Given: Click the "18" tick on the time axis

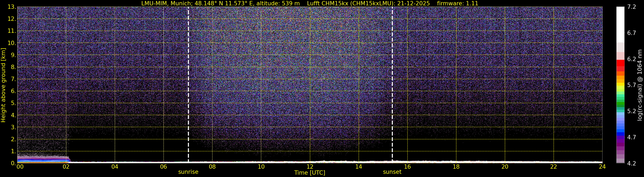Looking at the screenshot, I should (x=456, y=167).
